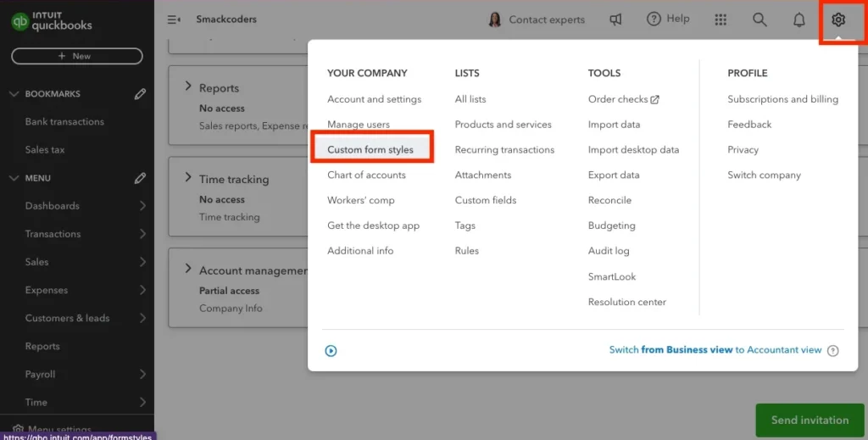Open Audit log
This screenshot has width=868, height=440.
pyautogui.click(x=609, y=251)
